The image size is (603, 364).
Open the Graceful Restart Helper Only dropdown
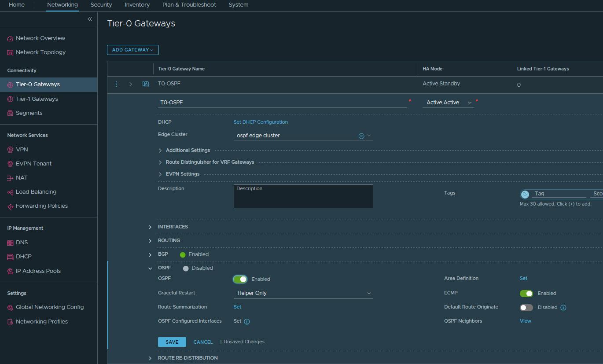pyautogui.click(x=303, y=293)
